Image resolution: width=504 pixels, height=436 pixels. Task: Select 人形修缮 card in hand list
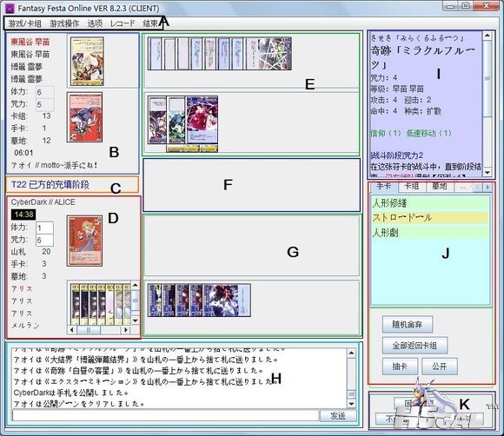[430, 203]
